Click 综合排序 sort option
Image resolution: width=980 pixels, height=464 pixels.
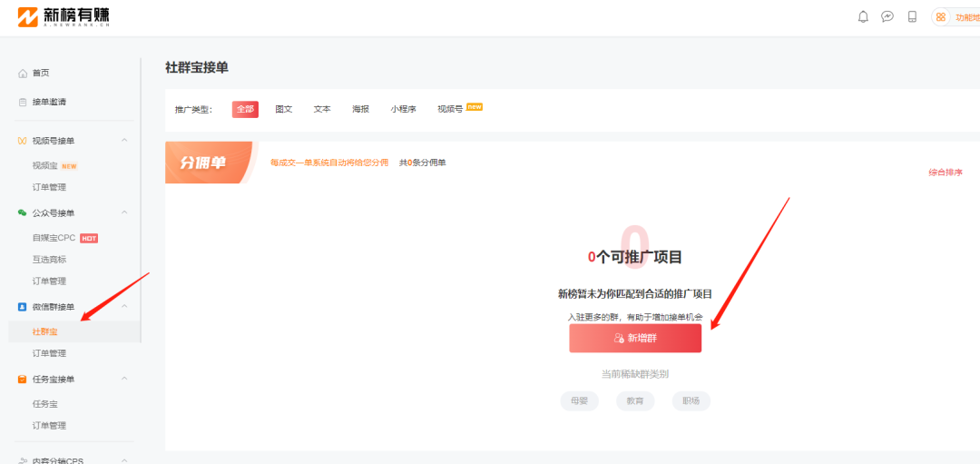(x=945, y=173)
